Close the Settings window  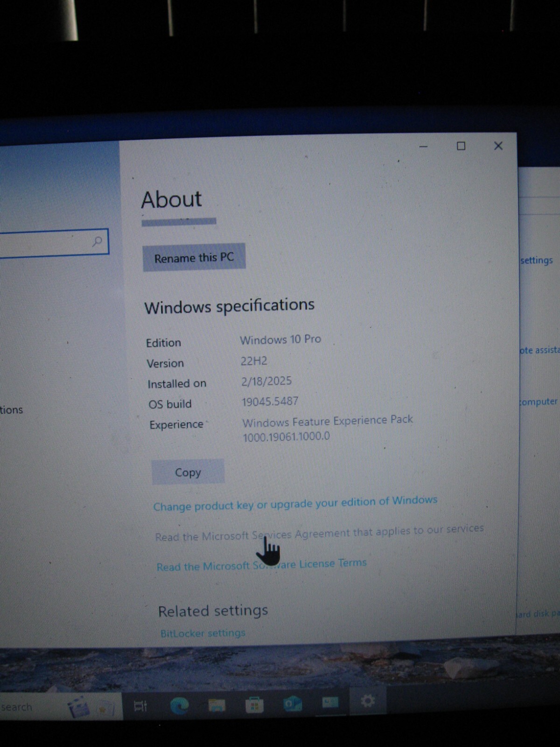(x=498, y=146)
